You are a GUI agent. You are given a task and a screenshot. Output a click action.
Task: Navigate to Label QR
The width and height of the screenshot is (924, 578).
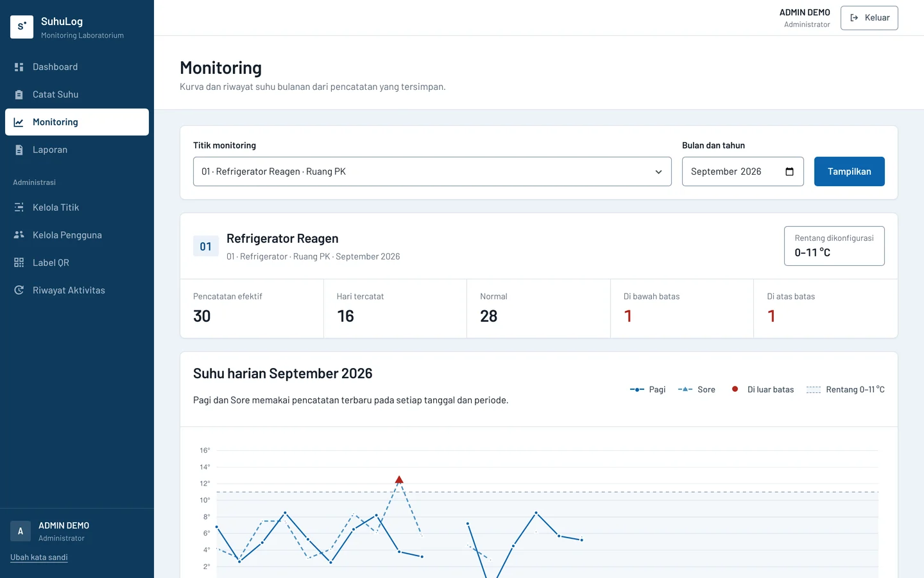(77, 263)
